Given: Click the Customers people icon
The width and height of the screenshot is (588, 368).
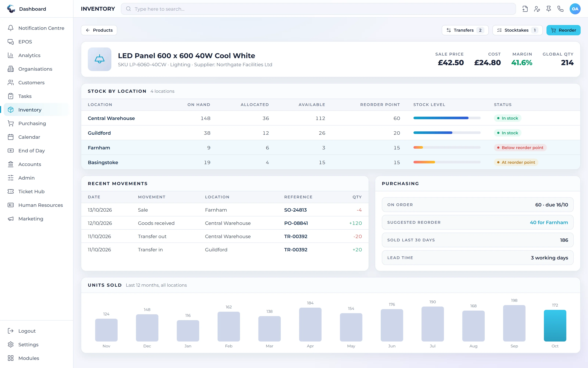Looking at the screenshot, I should [x=11, y=82].
